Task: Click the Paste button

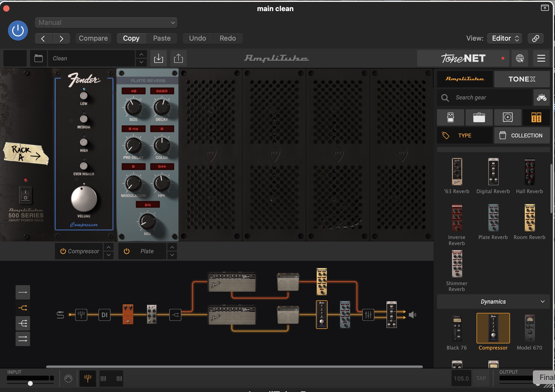Action: (162, 39)
